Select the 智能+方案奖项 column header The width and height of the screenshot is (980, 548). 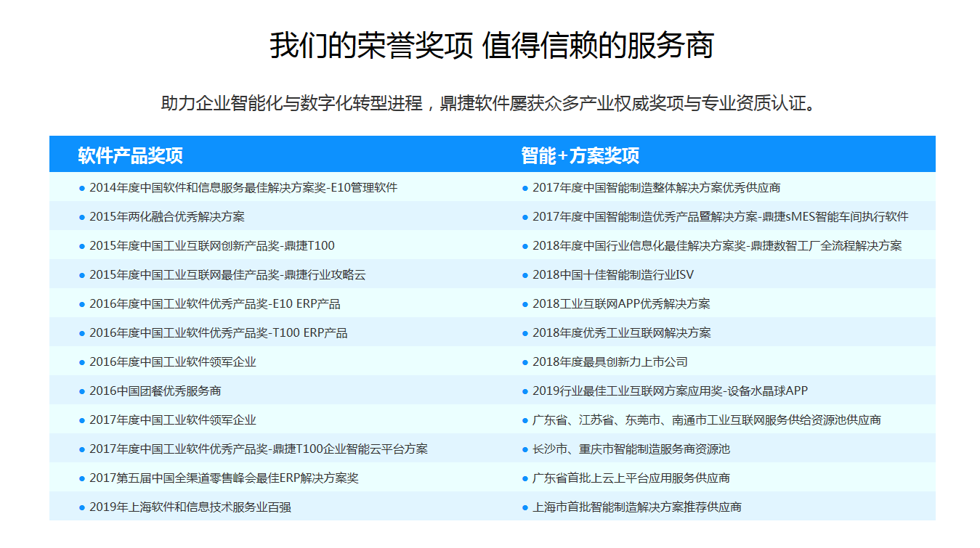click(x=580, y=155)
